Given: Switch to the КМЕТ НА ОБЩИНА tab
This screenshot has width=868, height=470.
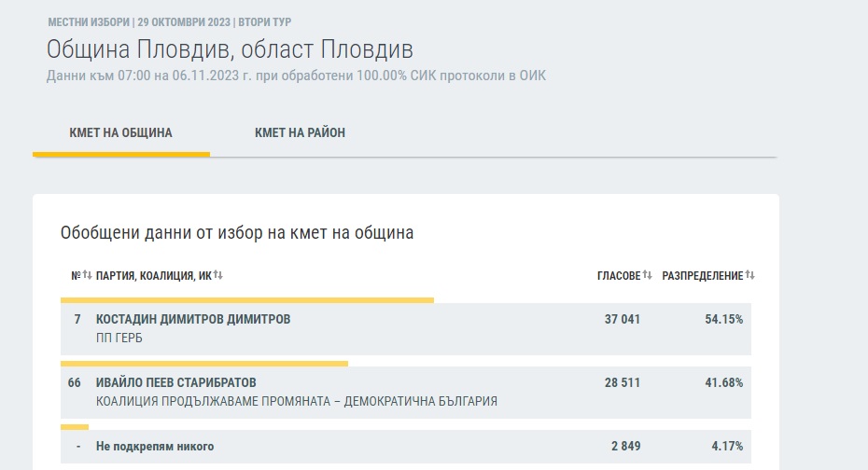Looking at the screenshot, I should pyautogui.click(x=120, y=133).
